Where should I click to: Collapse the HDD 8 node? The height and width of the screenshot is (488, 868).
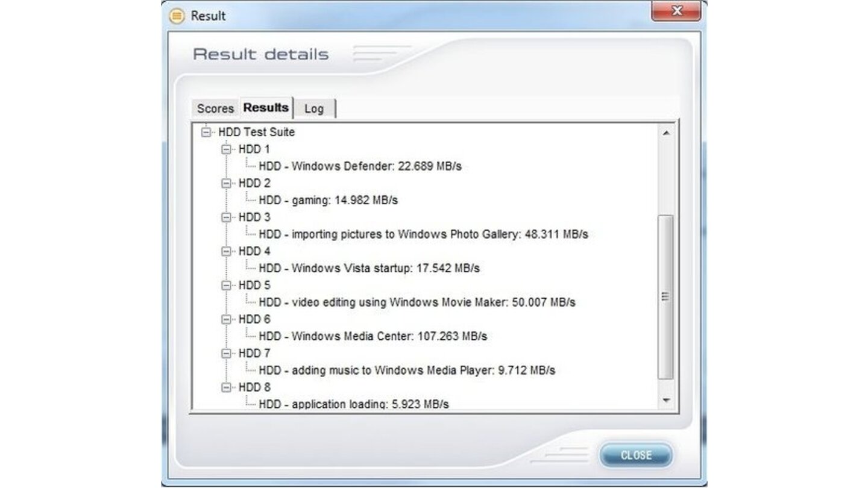click(227, 387)
